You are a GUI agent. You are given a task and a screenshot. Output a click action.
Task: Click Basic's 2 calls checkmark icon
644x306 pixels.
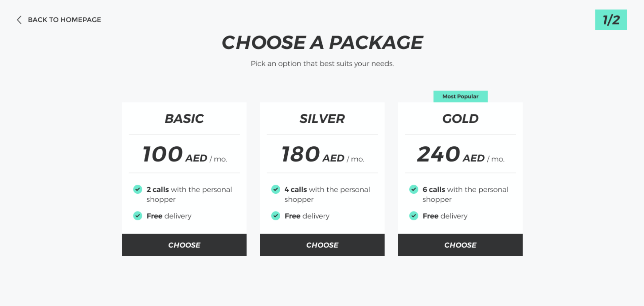(x=137, y=189)
